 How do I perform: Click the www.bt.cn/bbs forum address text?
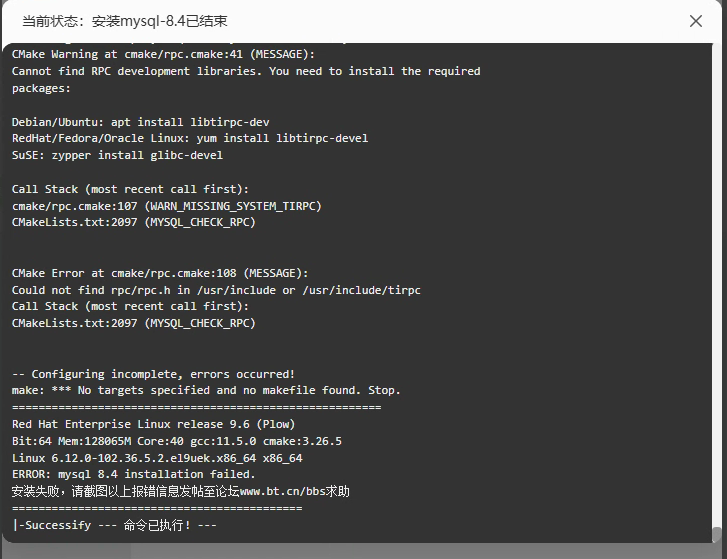[x=287, y=491]
